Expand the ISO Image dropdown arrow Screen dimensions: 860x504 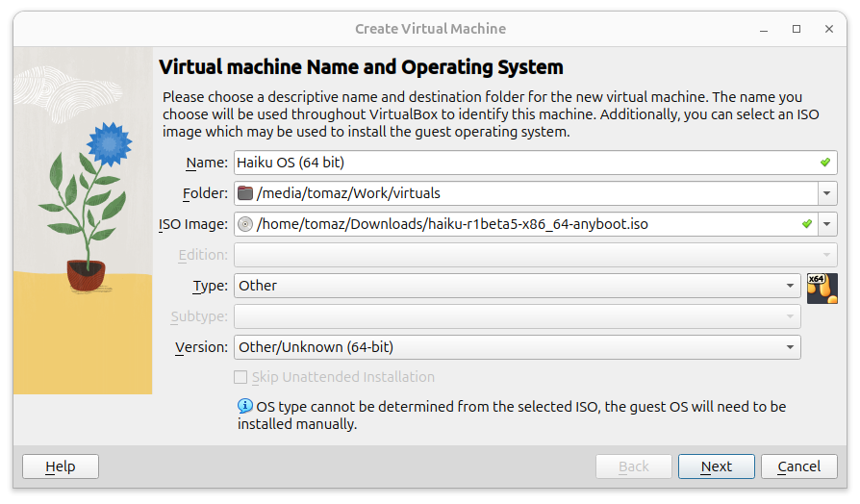click(827, 224)
